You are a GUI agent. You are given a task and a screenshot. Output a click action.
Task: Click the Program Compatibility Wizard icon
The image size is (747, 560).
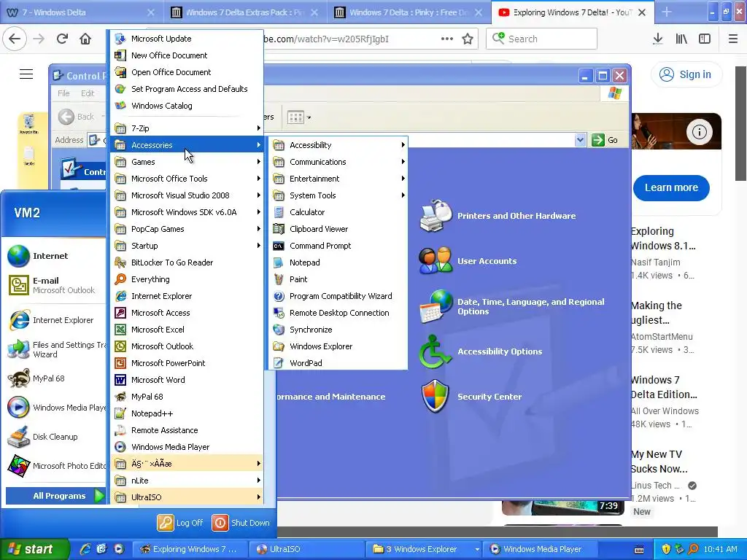tap(279, 296)
